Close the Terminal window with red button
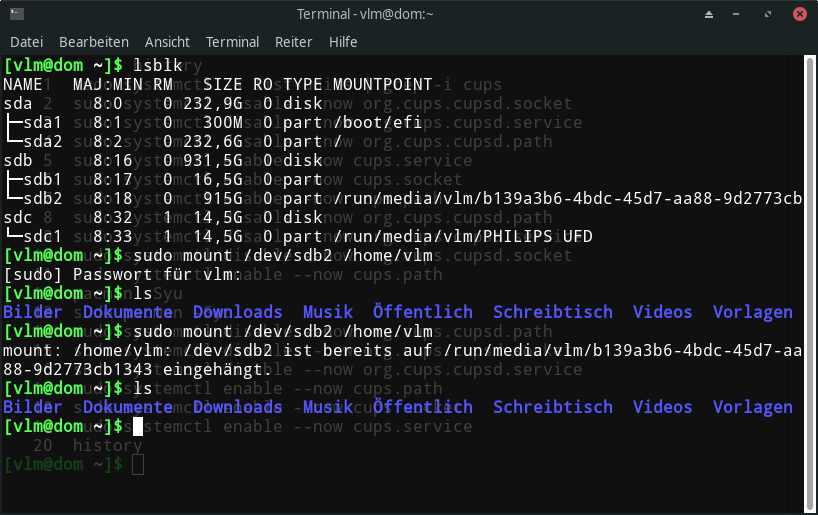818x515 pixels. click(802, 14)
